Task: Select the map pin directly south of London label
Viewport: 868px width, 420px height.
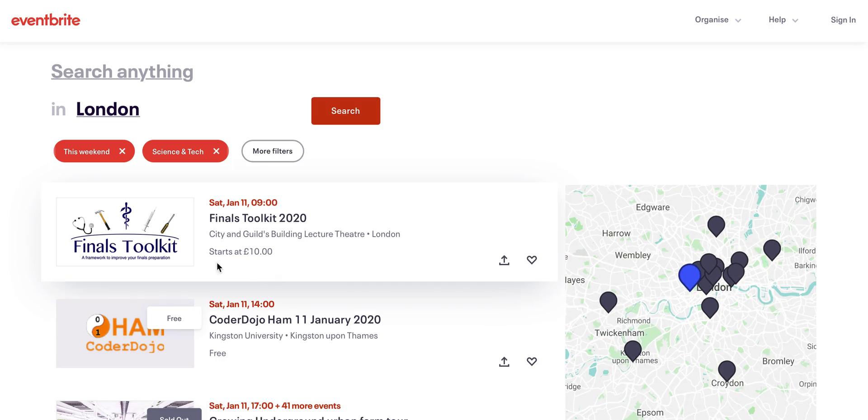Action: (710, 307)
